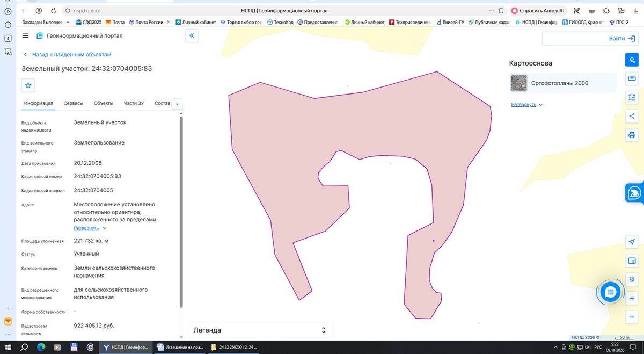Click the cadastral number 24:32:0704005:83 value
This screenshot has width=644, height=354.
(x=97, y=176)
